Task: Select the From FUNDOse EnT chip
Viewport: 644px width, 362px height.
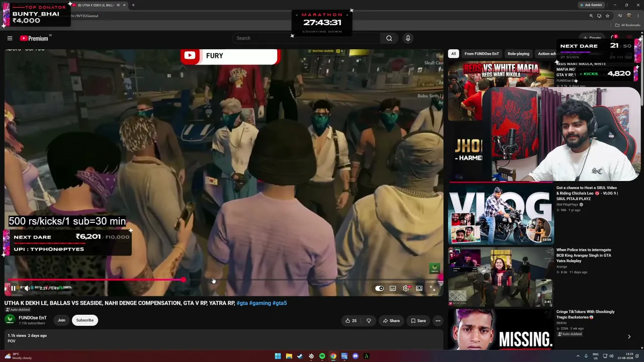Action: coord(481,54)
